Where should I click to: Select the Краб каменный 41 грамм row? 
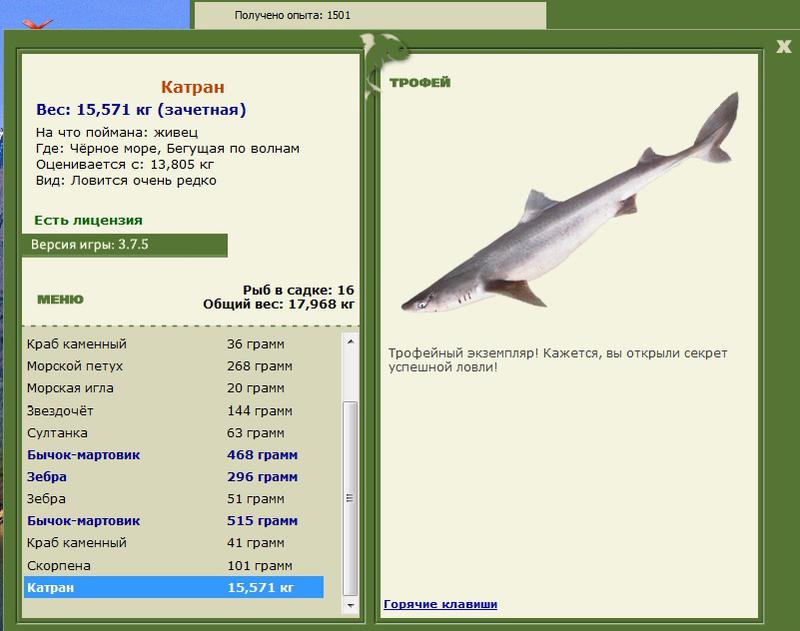(x=173, y=543)
